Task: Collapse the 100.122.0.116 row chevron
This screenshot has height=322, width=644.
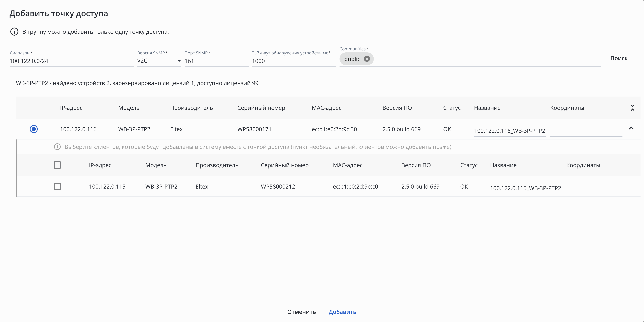Action: point(631,128)
